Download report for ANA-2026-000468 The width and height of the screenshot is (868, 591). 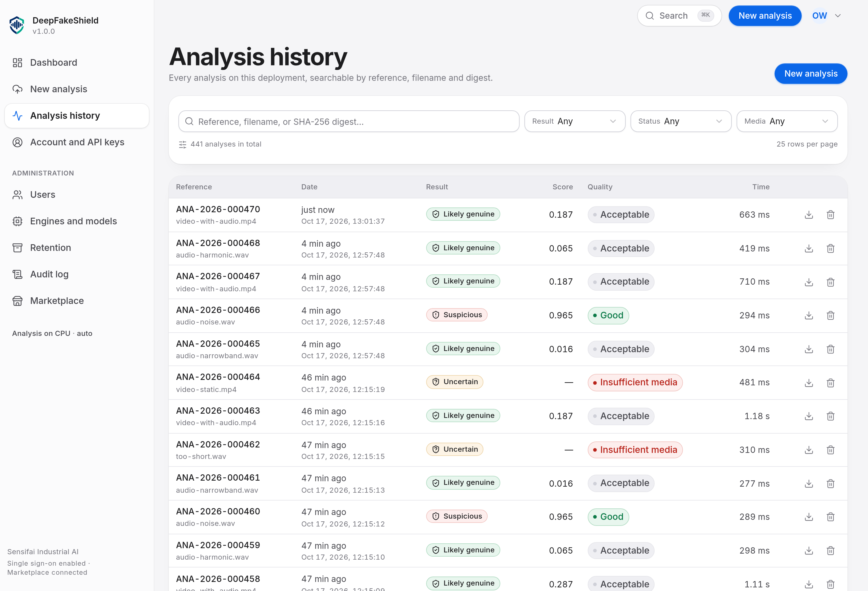[809, 248]
